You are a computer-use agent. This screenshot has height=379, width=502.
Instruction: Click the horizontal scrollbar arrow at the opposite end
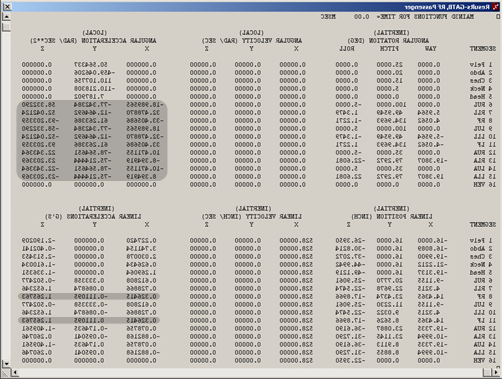point(495,372)
